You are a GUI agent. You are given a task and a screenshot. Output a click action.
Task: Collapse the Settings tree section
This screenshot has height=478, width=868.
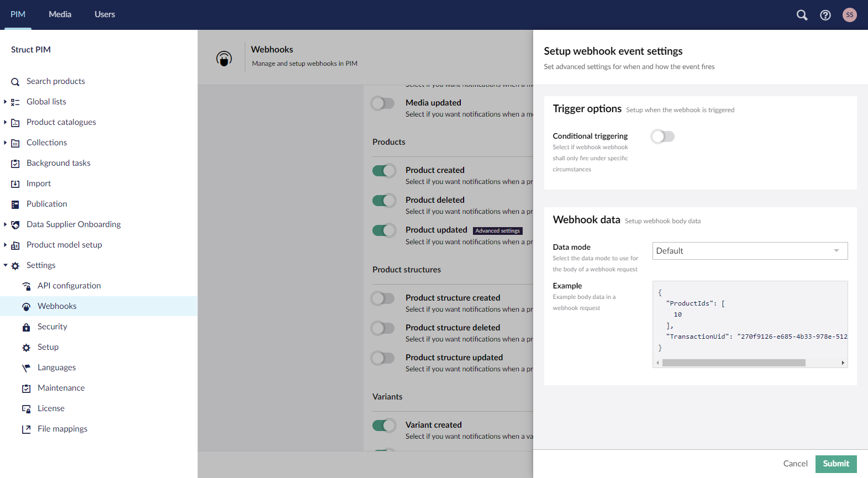(6, 265)
